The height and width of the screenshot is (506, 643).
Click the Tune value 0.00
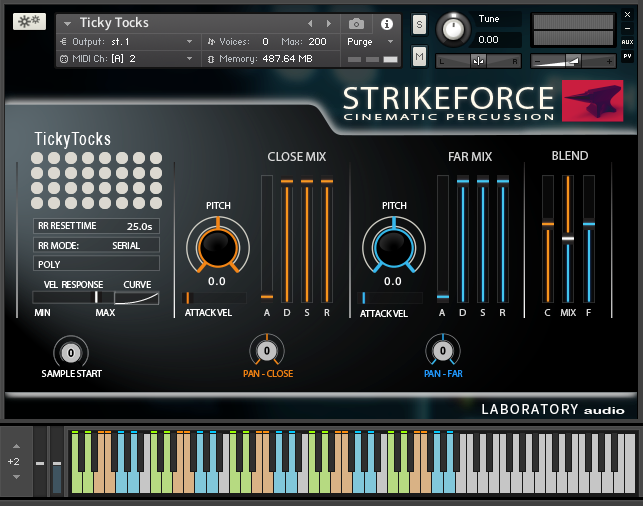(488, 40)
